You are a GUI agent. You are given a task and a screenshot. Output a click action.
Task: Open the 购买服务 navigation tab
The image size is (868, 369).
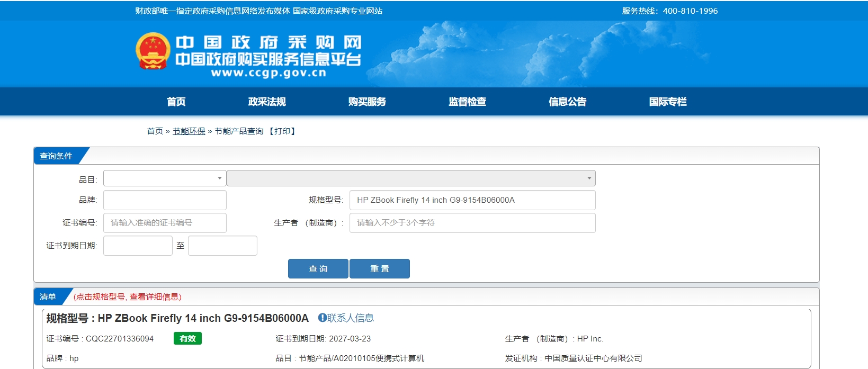[x=367, y=102]
